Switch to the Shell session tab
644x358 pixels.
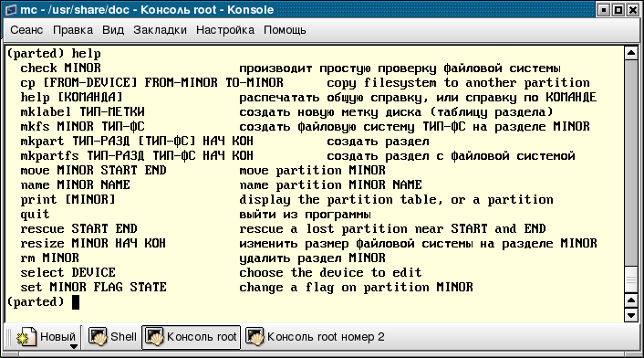[x=112, y=337]
